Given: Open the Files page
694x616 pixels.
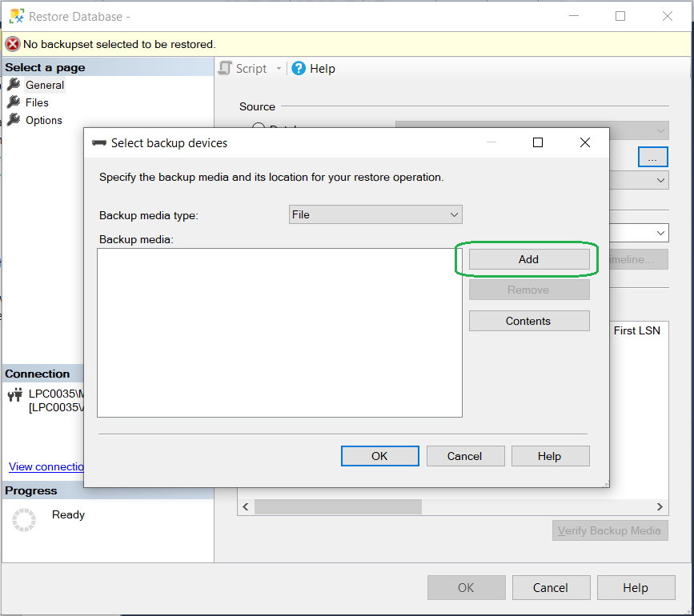Looking at the screenshot, I should tap(37, 102).
